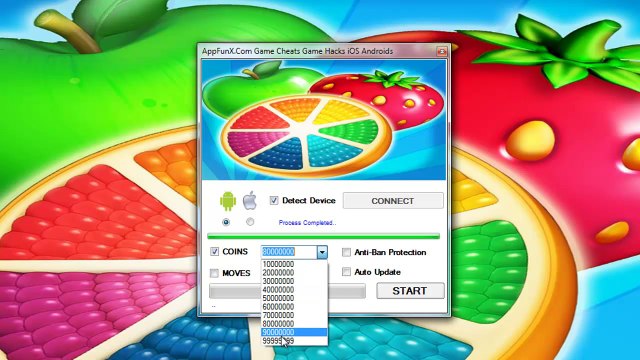Choose highlighted 90000000 option
Viewport: 640px width, 360px height.
pyautogui.click(x=294, y=332)
